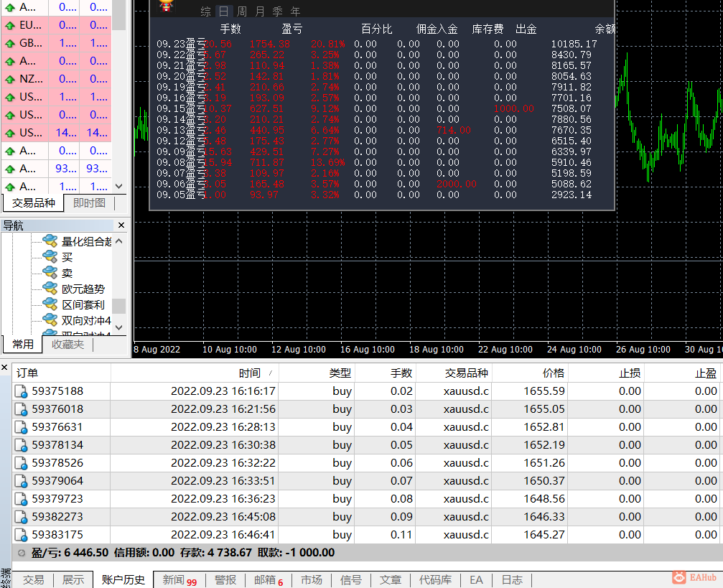Sort orders by the 止盈 column header

[682, 373]
